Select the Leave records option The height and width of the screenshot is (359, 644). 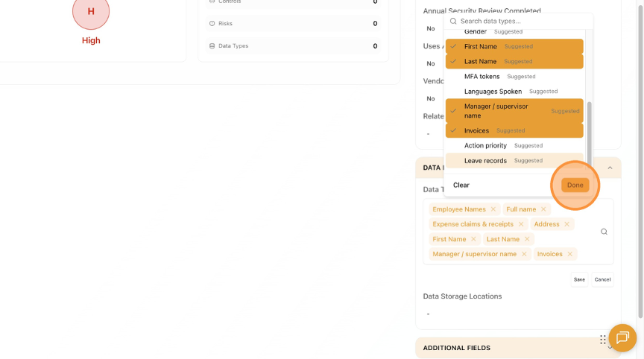(x=485, y=161)
